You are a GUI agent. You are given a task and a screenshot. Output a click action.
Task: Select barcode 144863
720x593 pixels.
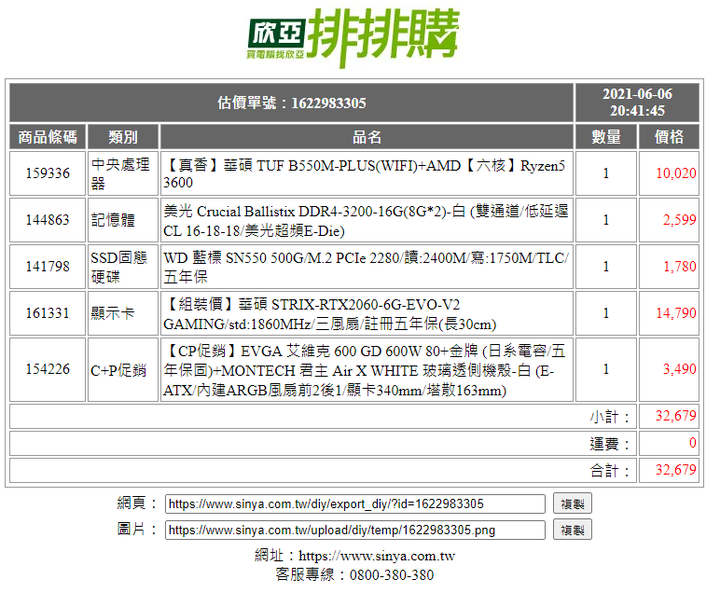tap(48, 220)
